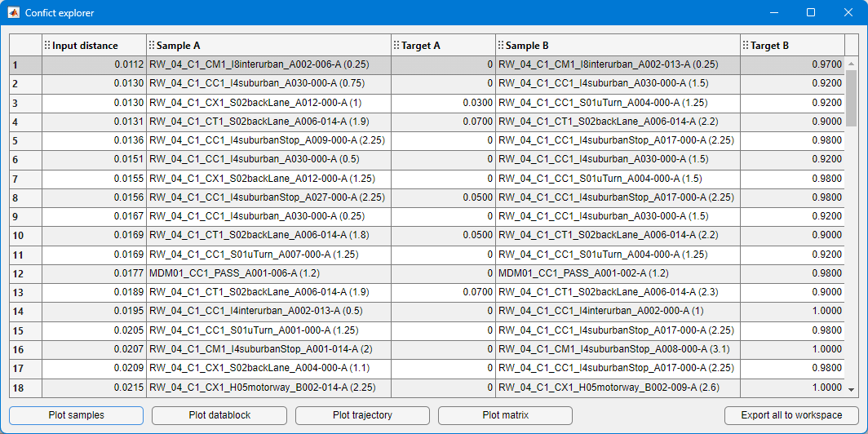The image size is (868, 434).
Task: Click the Input distance column drag handle
Action: [x=47, y=46]
